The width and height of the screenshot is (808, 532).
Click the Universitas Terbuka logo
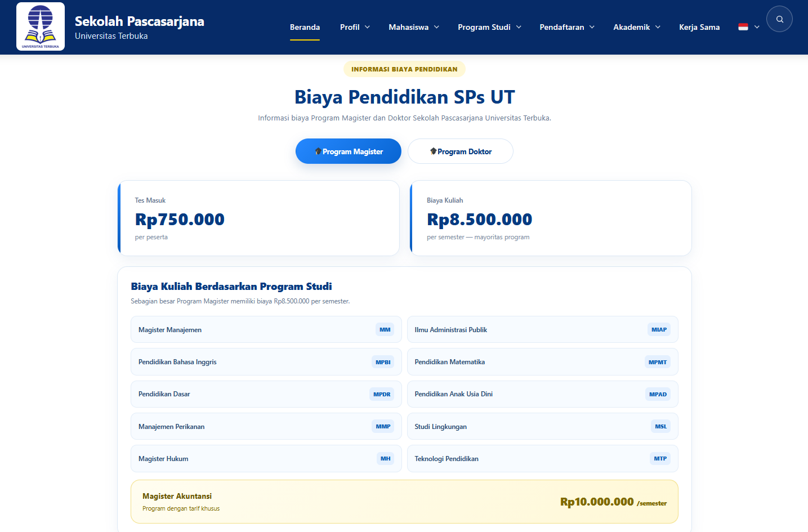pos(41,26)
